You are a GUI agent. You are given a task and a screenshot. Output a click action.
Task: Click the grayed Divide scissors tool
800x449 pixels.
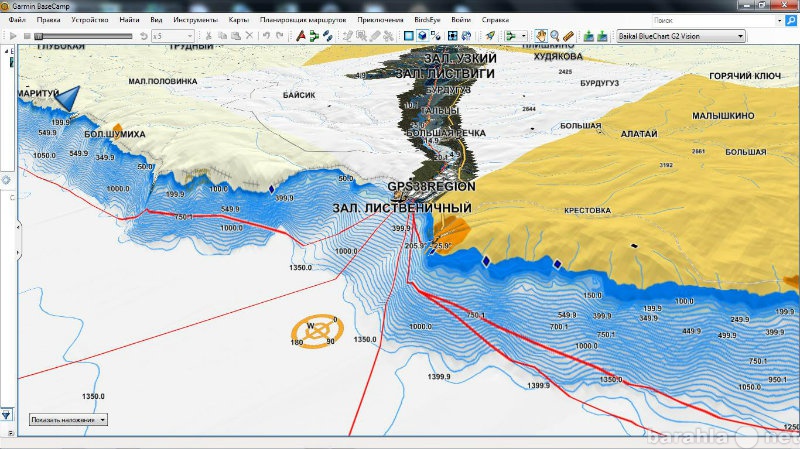pyautogui.click(x=389, y=36)
